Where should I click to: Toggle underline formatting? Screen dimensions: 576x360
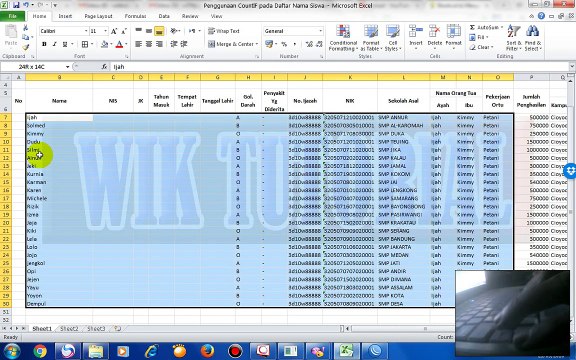tap(65, 44)
